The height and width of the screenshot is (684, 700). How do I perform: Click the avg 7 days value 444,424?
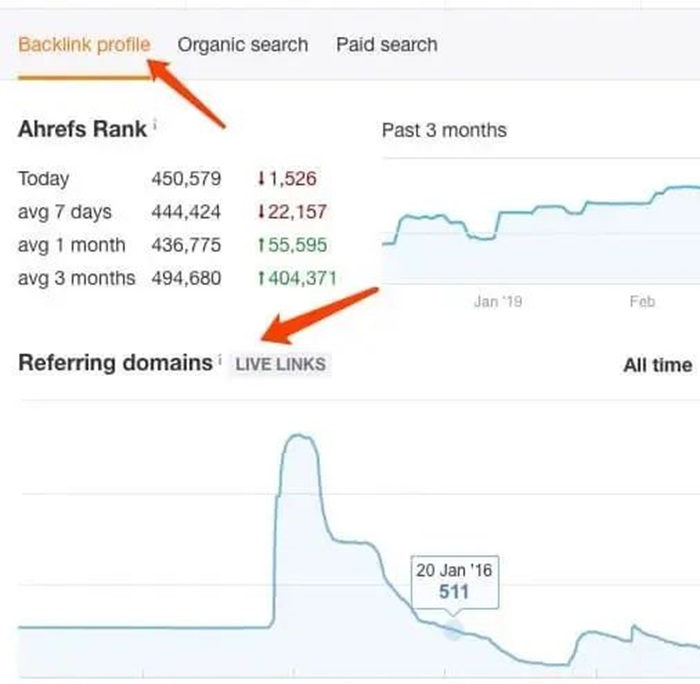click(186, 212)
